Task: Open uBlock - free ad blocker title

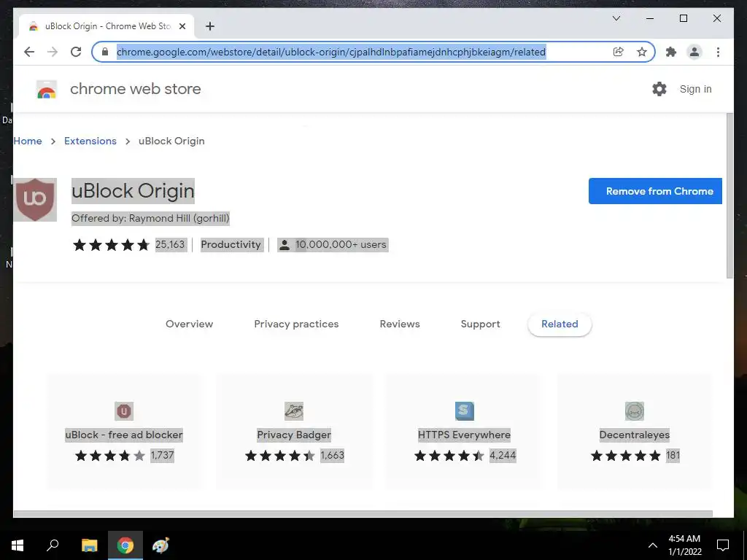Action: (124, 435)
